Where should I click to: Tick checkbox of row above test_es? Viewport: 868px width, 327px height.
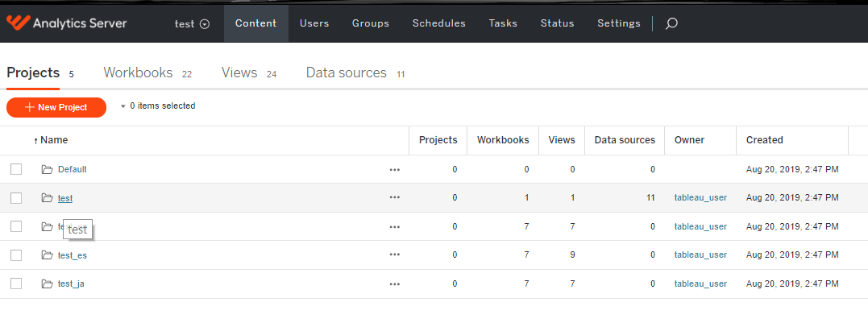(x=16, y=226)
